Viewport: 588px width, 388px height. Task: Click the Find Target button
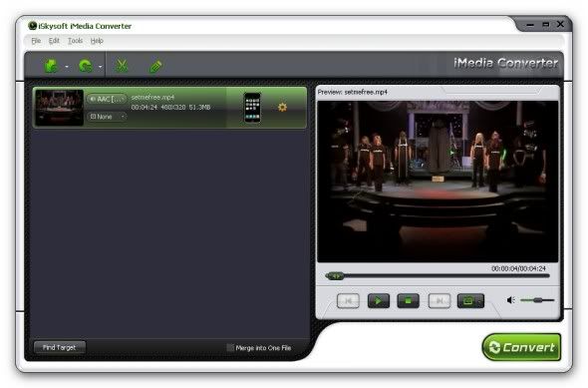click(x=59, y=347)
